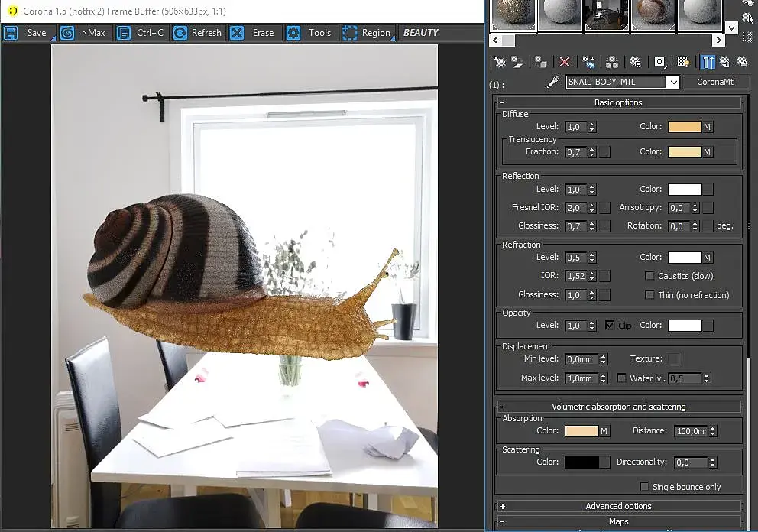Click the Erase icon to clear the render
Screen dimensions: 758x532
[237, 33]
